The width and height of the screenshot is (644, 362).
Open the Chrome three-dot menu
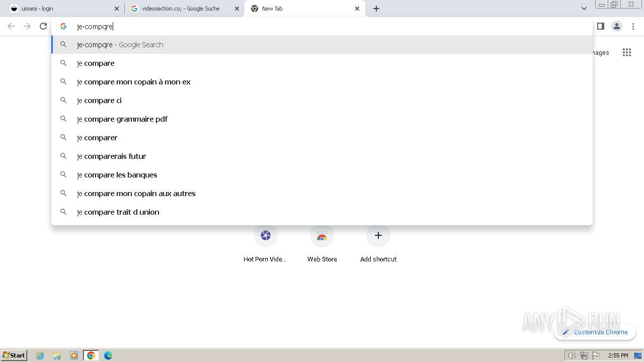pos(633,26)
